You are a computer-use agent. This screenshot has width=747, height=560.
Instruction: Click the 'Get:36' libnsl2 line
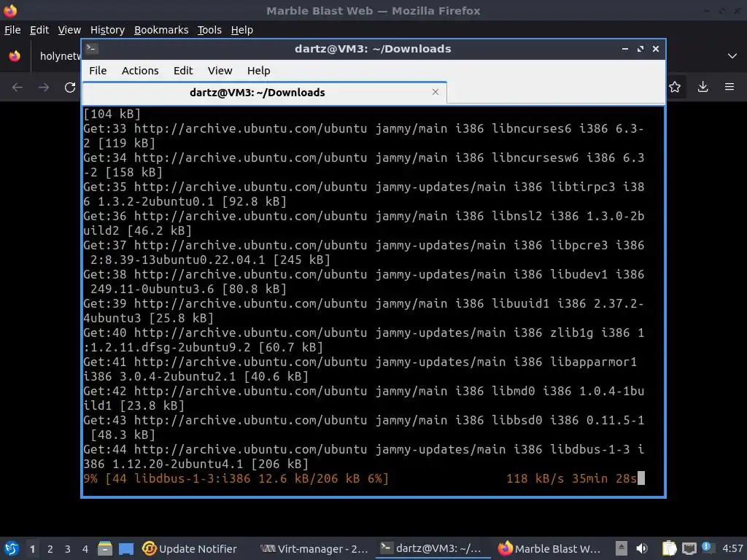point(363,223)
